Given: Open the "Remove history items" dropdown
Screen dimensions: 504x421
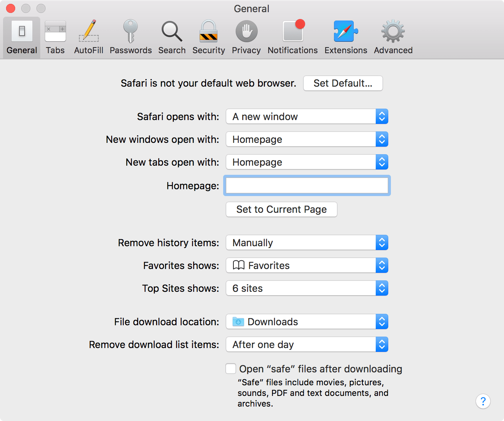Looking at the screenshot, I should click(x=307, y=242).
